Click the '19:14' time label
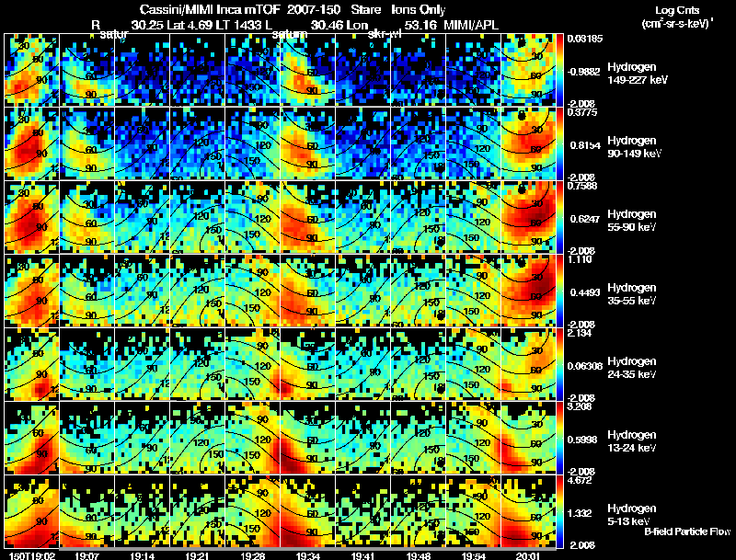This screenshot has height=560, width=736. 142,555
